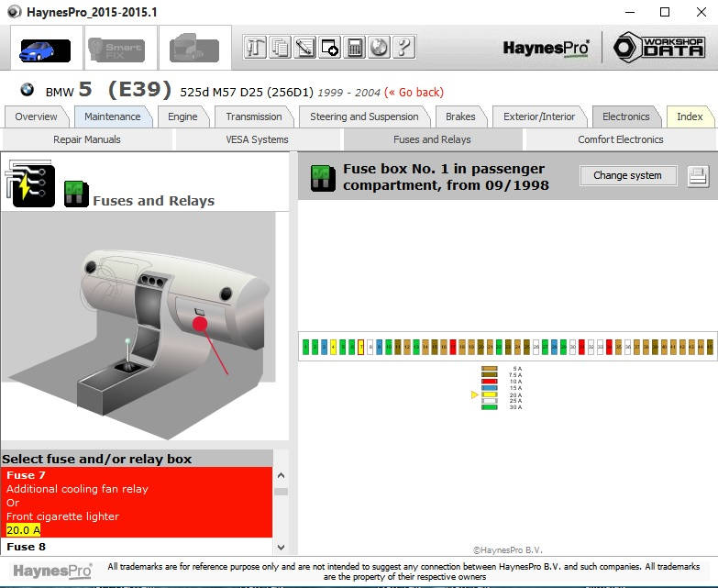Screen dimensions: 718x588
Task: Select the Fuse 8 entry in the list
Action: click(138, 547)
